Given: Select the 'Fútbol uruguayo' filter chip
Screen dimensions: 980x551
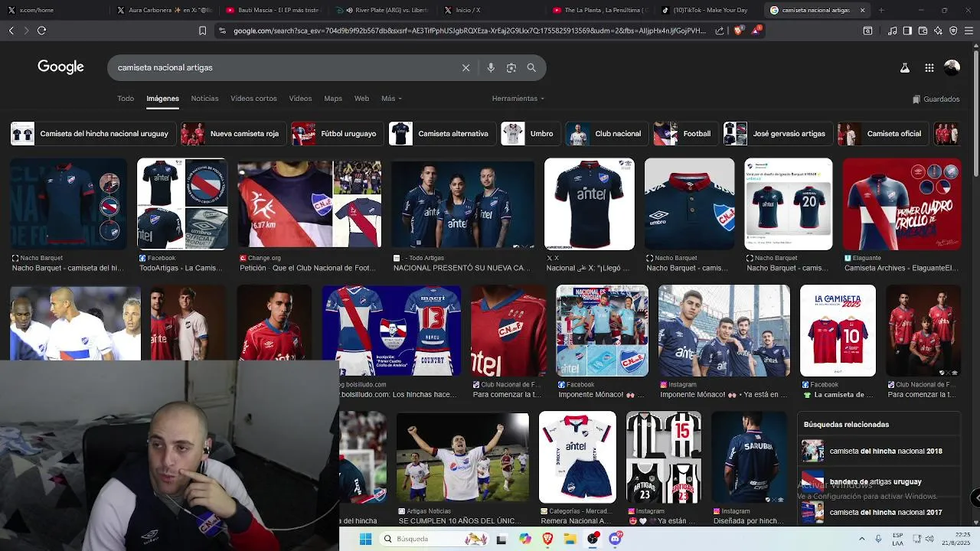Looking at the screenshot, I should [x=338, y=133].
